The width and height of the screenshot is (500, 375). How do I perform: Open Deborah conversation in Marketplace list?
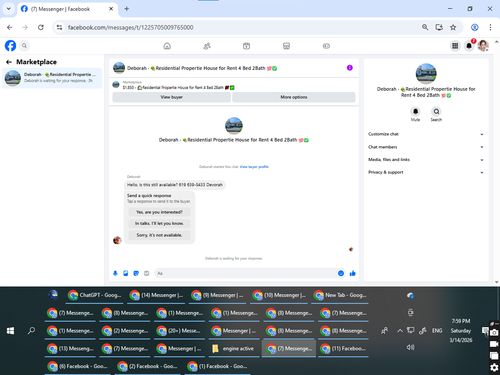(52, 78)
